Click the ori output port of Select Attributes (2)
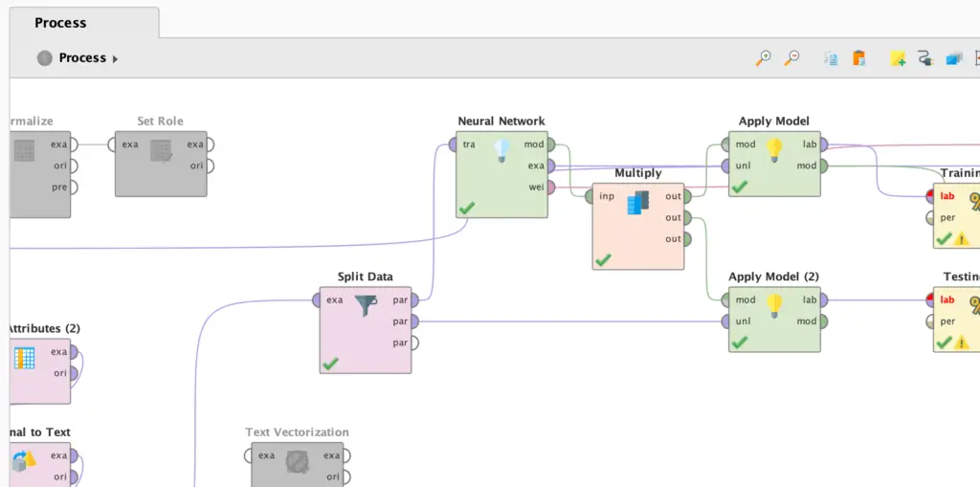Image resolution: width=980 pixels, height=487 pixels. [x=73, y=374]
